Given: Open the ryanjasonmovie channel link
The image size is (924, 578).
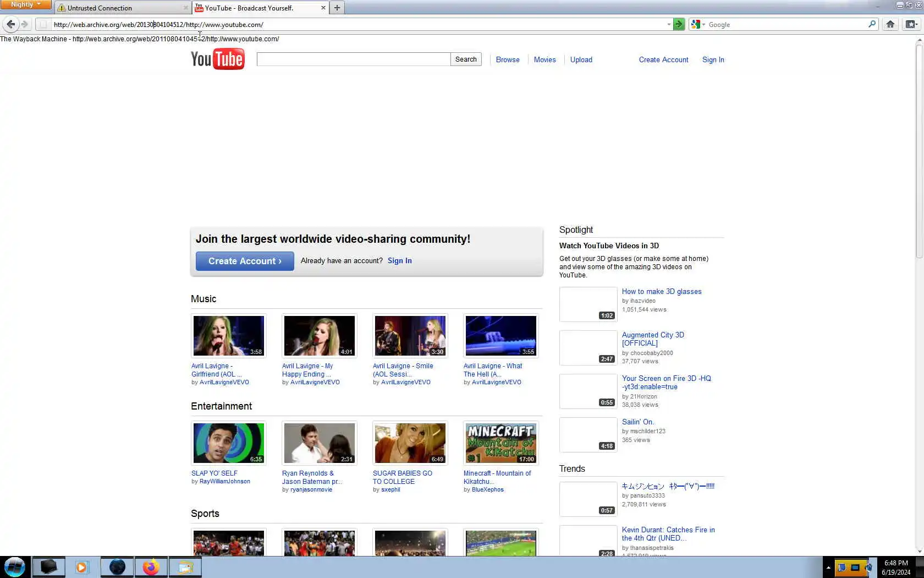Looking at the screenshot, I should (311, 490).
